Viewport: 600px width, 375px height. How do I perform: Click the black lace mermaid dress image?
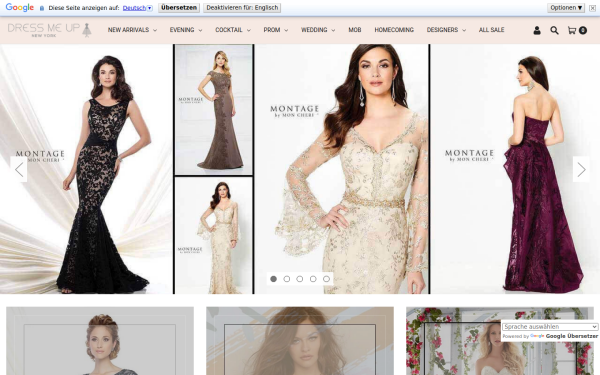(86, 169)
